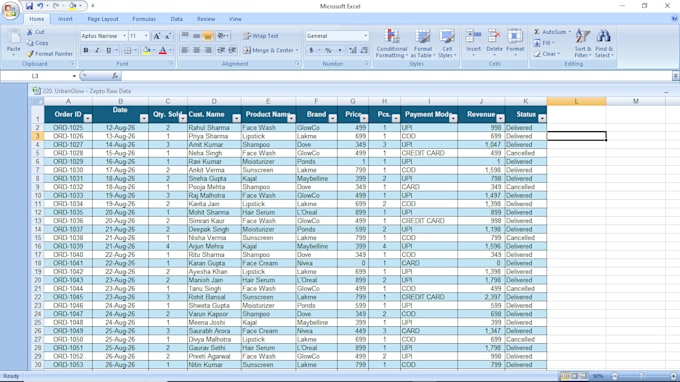Center text horizontally
Viewport: 680px width, 382px height.
[196, 50]
